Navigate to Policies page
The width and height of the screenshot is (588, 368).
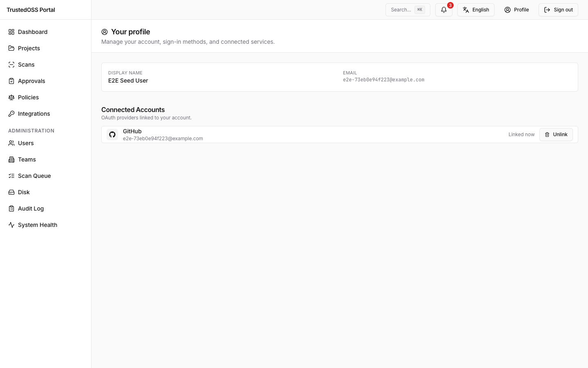45,97
